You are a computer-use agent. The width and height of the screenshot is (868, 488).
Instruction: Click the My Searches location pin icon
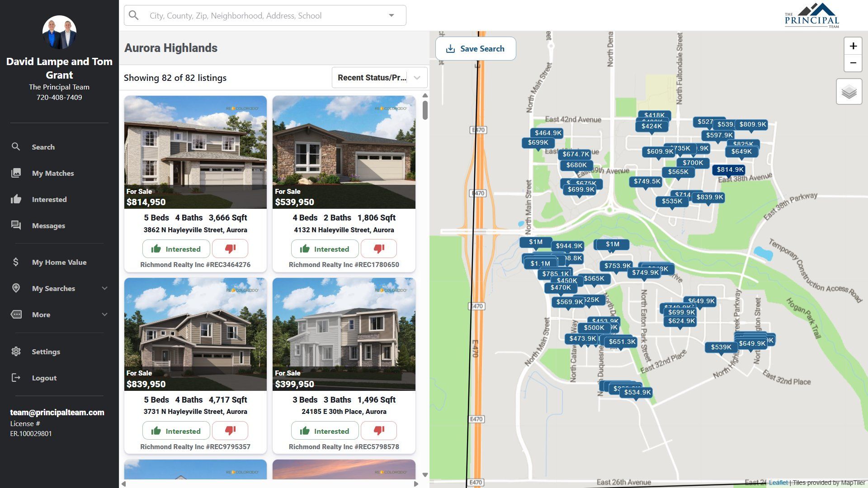[16, 288]
